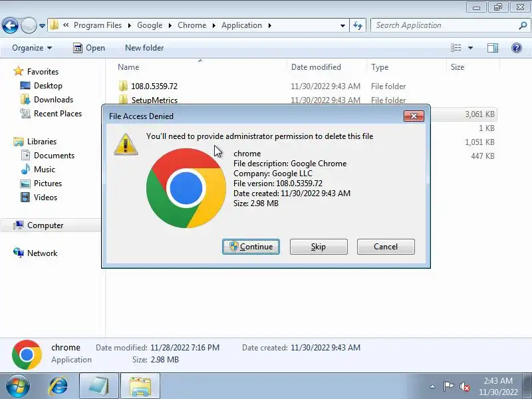The width and height of the screenshot is (532, 399).
Task: Click the 1,051 KB size cell
Action: tap(479, 142)
